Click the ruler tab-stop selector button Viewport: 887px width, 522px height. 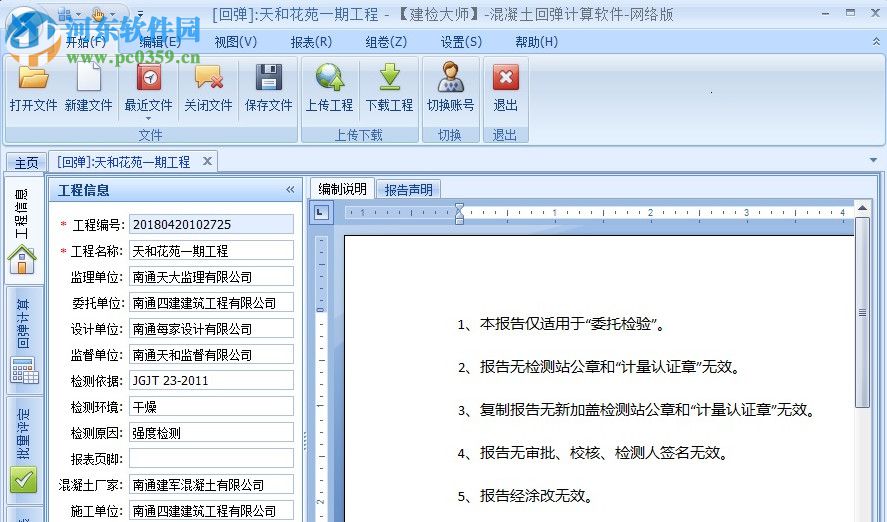(321, 213)
